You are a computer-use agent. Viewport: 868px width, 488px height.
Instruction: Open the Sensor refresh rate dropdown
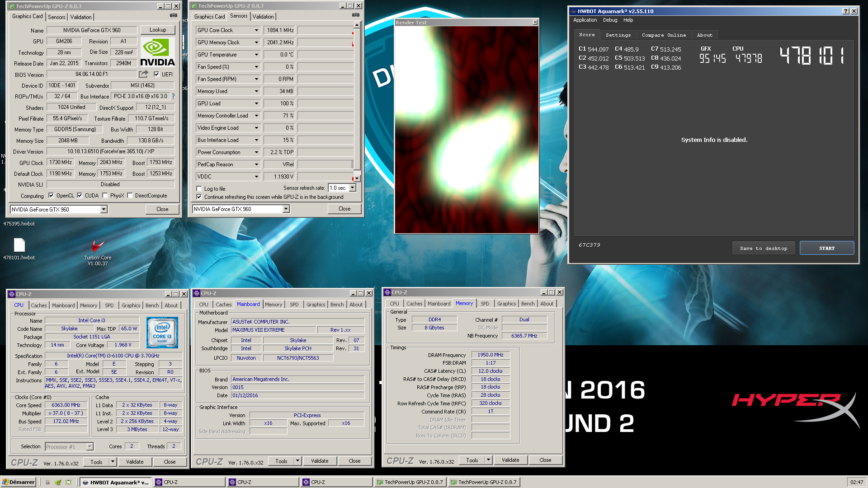point(352,188)
